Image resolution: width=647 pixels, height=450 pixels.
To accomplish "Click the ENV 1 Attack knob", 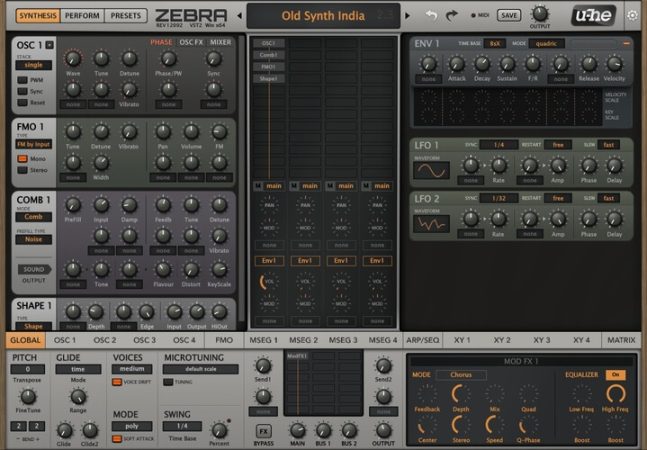I will pos(456,64).
